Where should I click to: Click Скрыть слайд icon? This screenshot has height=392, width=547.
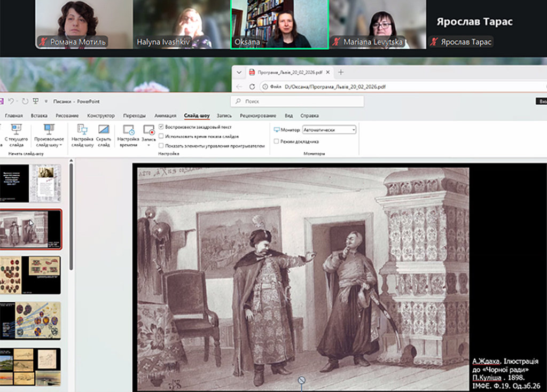point(104,134)
